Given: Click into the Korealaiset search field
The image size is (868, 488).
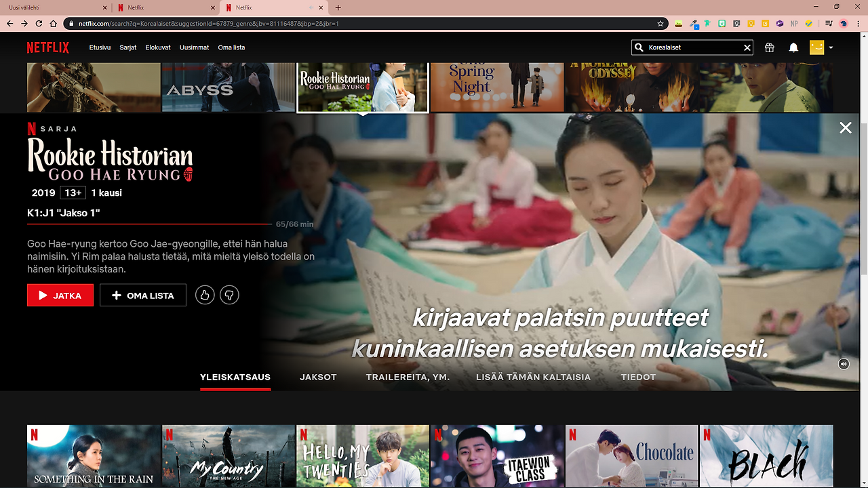Looking at the screenshot, I should 694,47.
